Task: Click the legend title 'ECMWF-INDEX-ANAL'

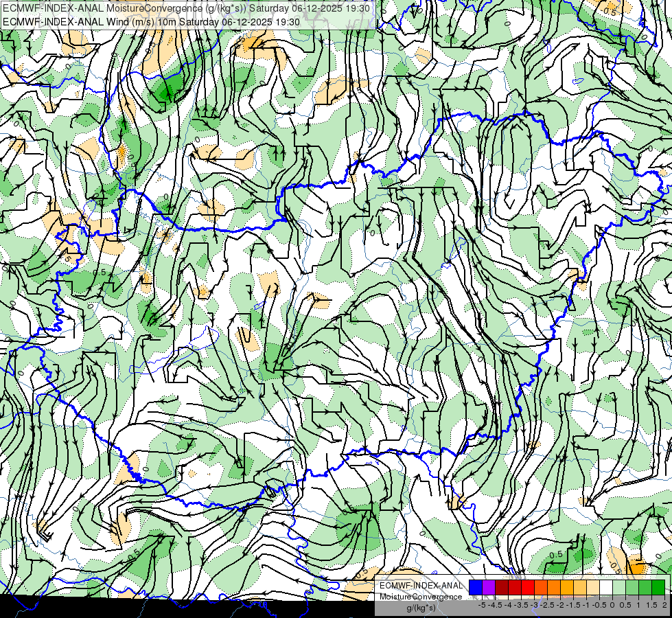Action: tap(421, 586)
